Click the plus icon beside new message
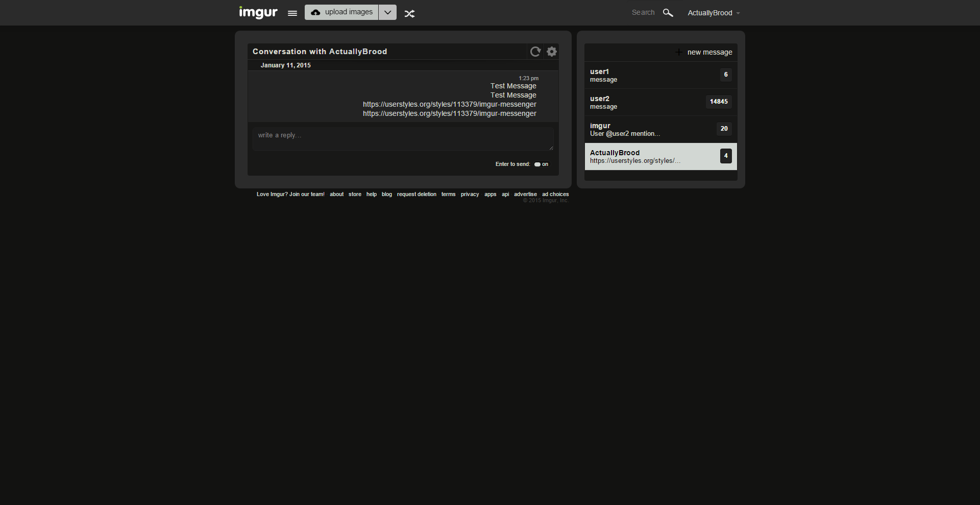The image size is (980, 505). point(679,52)
